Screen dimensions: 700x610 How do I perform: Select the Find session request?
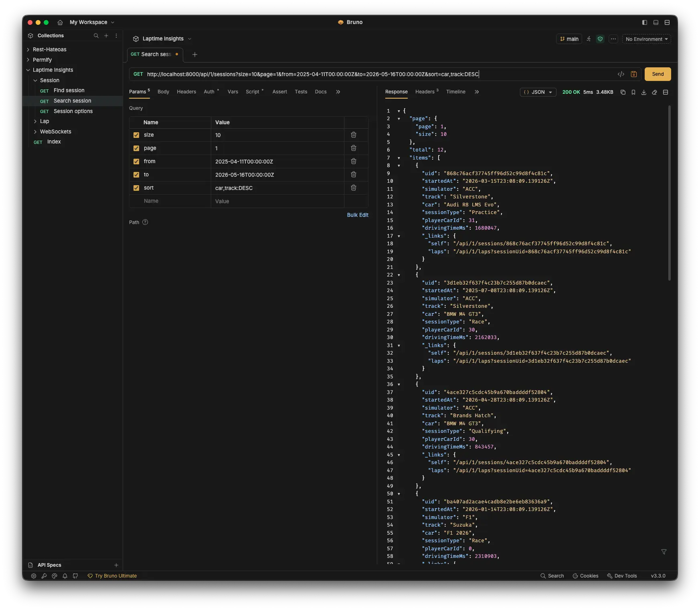pos(69,91)
